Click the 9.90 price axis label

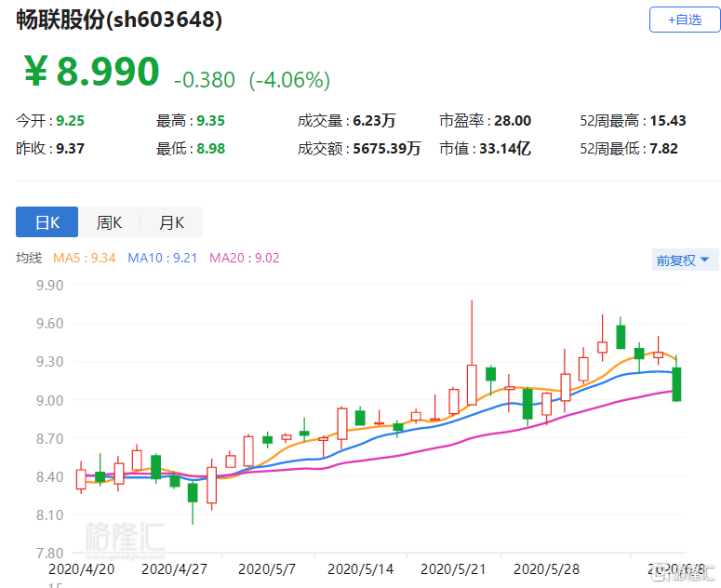tap(49, 286)
